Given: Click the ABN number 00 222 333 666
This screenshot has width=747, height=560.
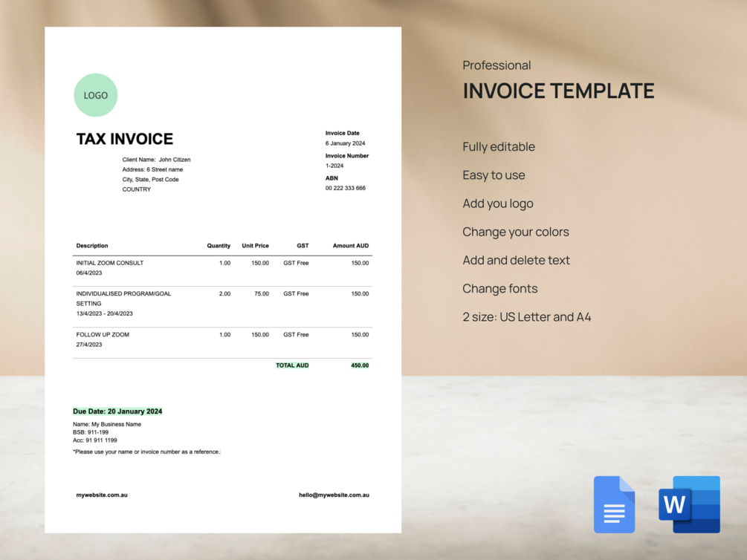Looking at the screenshot, I should click(x=345, y=188).
